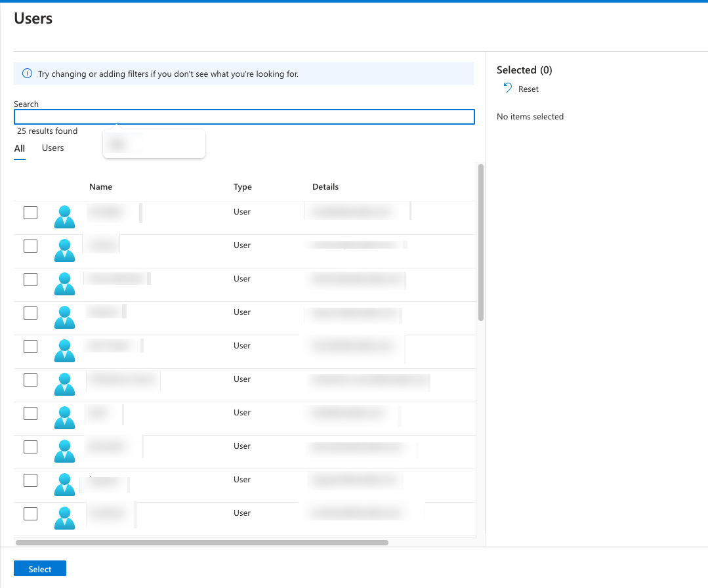Click the user avatar icon in the first row
This screenshot has width=708, height=588.
64,216
